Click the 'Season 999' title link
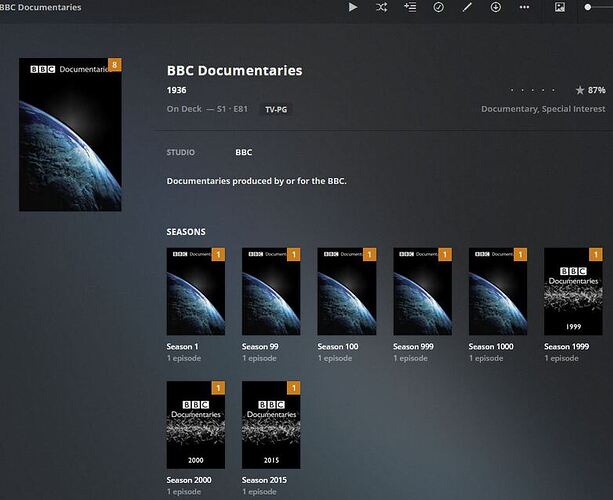This screenshot has height=500, width=613. (x=413, y=347)
